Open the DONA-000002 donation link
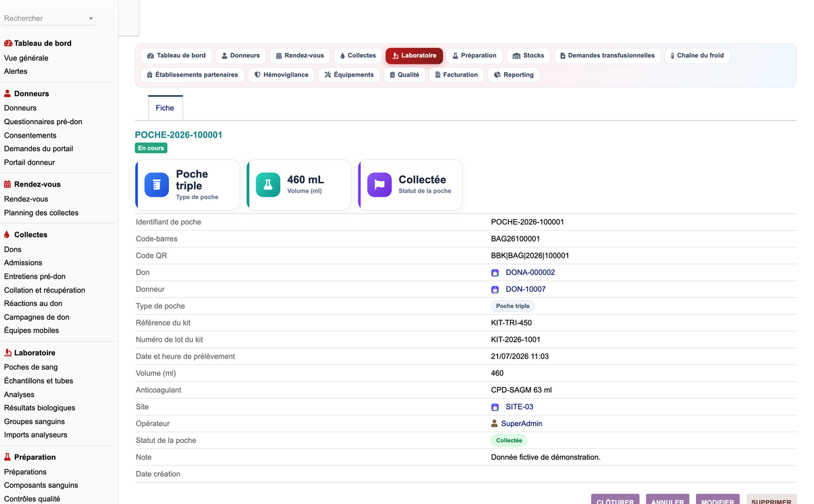The width and height of the screenshot is (814, 504). (x=530, y=273)
